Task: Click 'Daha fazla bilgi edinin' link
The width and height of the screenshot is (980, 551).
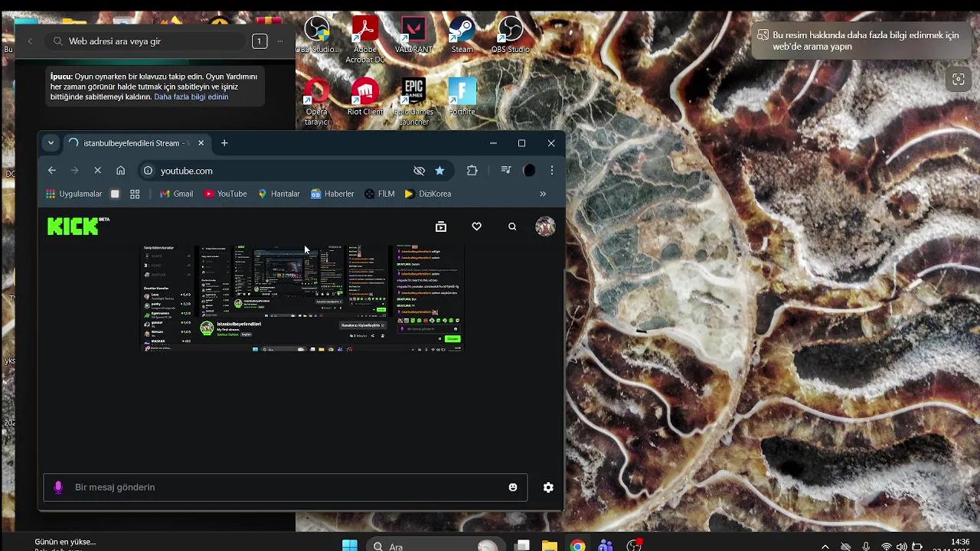Action: point(191,97)
